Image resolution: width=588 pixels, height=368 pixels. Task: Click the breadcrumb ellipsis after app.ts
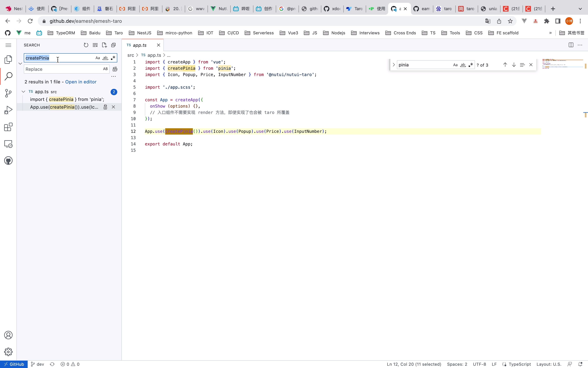pos(169,55)
